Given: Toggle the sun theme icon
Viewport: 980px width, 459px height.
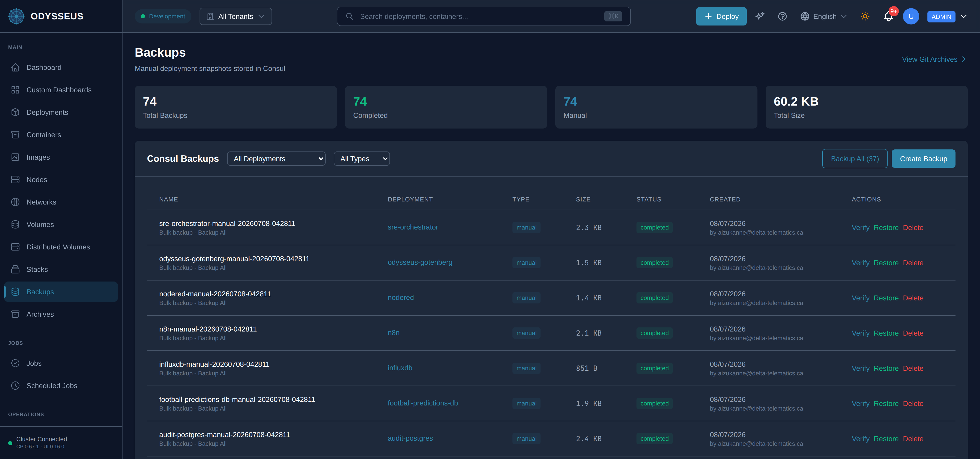Looking at the screenshot, I should (x=865, y=16).
